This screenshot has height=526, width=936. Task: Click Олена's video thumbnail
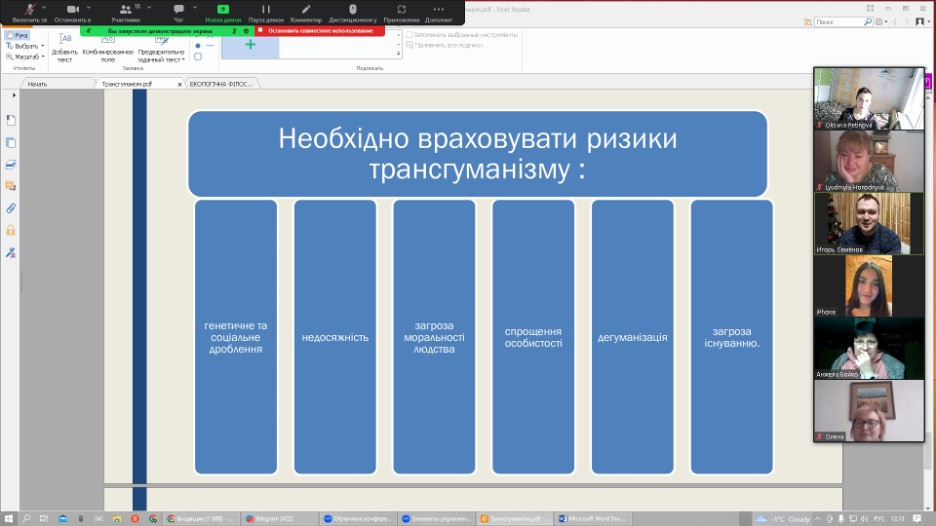point(869,410)
